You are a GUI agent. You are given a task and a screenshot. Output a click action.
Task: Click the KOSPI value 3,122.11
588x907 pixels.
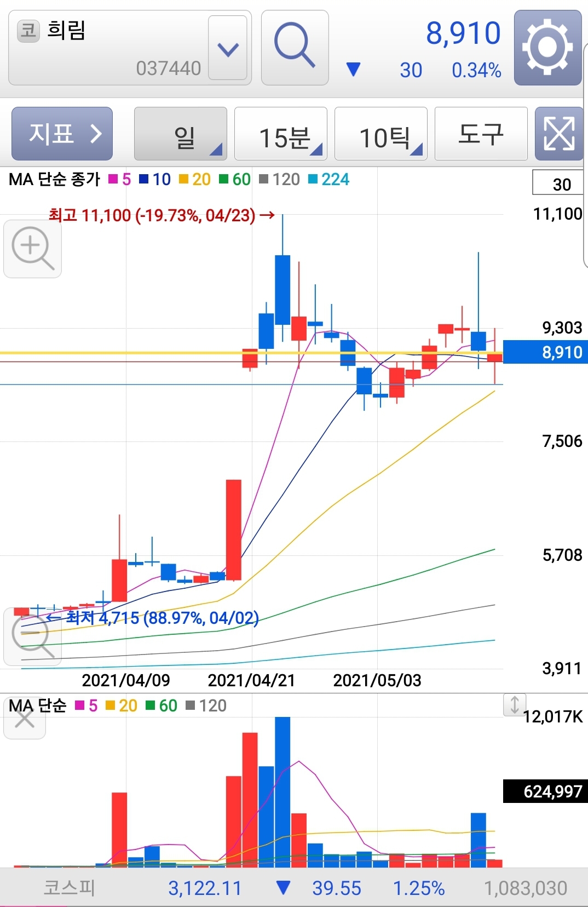click(x=205, y=888)
